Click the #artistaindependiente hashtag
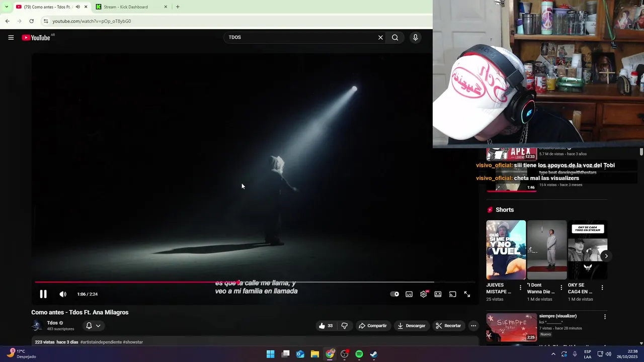Image resolution: width=644 pixels, height=362 pixels. [101, 342]
